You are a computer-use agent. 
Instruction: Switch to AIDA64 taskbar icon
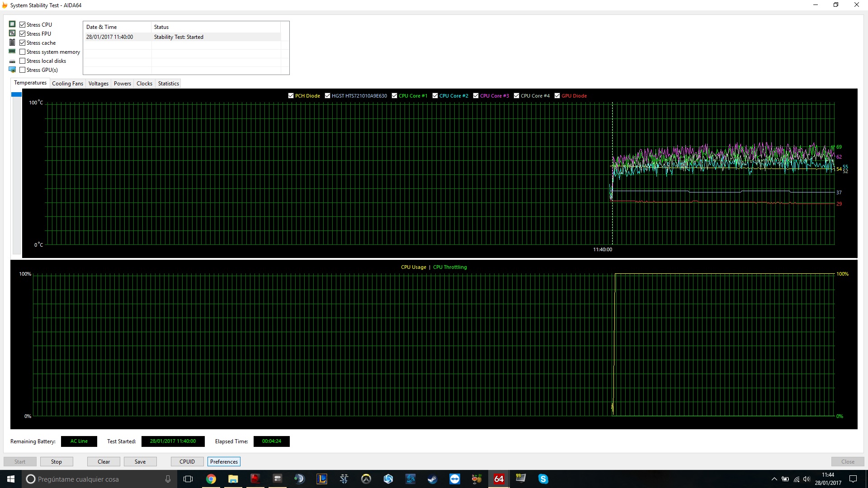[x=499, y=479]
